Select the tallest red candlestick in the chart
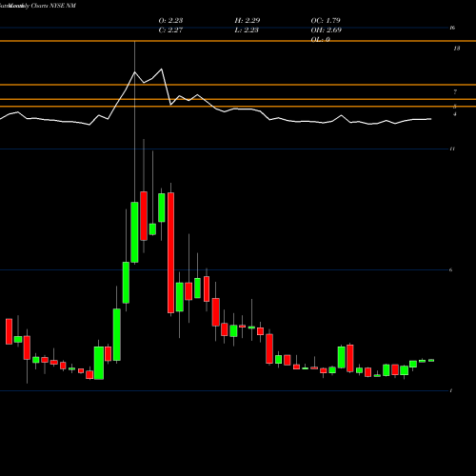 (170, 252)
